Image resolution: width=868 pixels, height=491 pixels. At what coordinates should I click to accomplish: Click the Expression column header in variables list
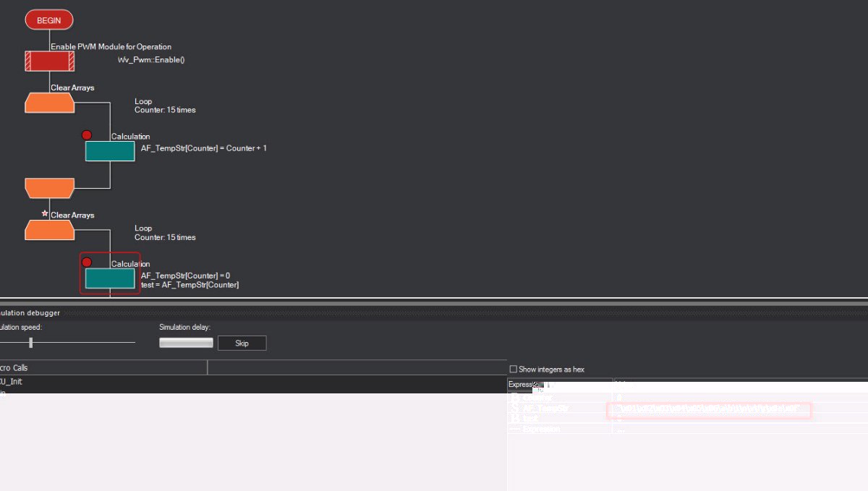(x=560, y=385)
